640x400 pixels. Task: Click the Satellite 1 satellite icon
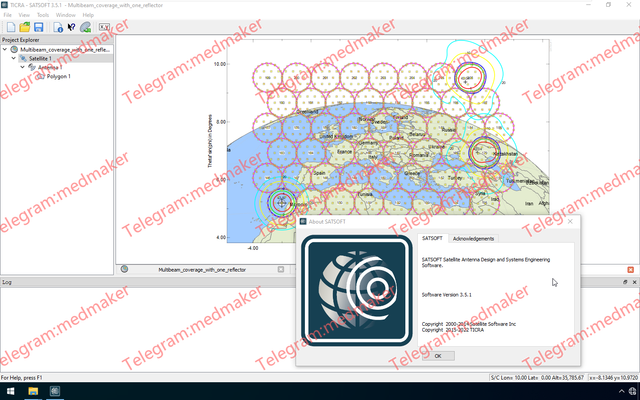click(x=23, y=58)
